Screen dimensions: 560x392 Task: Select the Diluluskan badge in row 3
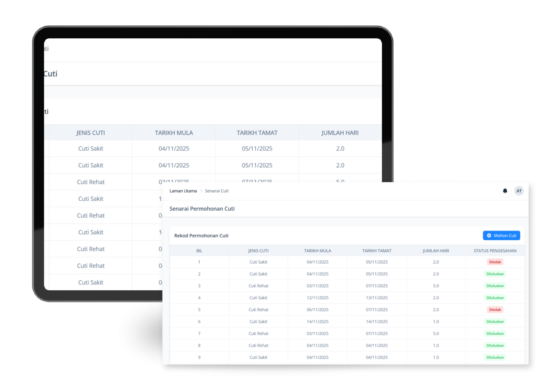pyautogui.click(x=495, y=286)
